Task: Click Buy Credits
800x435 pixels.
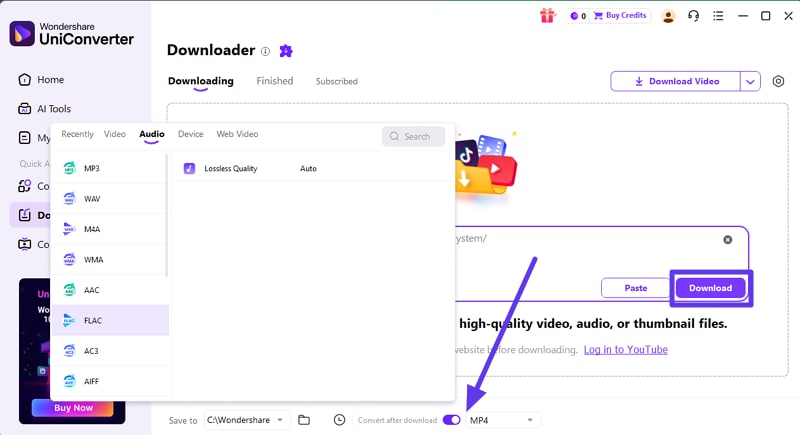Action: tap(620, 16)
